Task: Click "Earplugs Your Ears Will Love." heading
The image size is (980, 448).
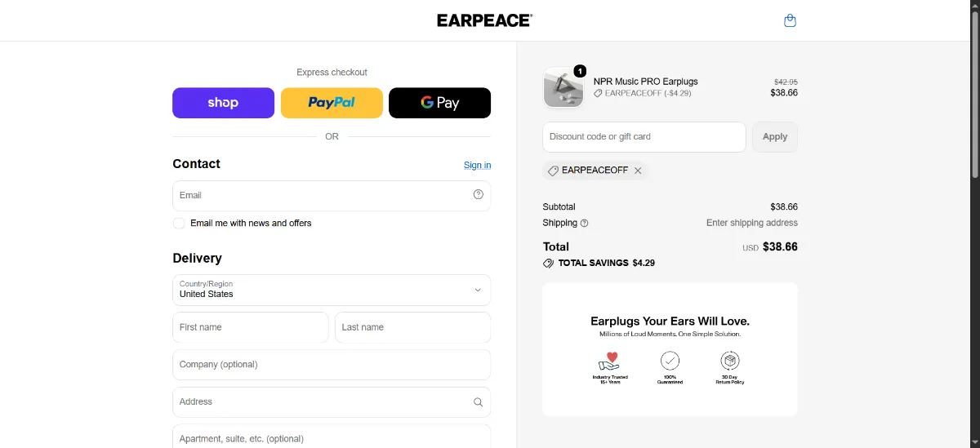Action: point(670,322)
